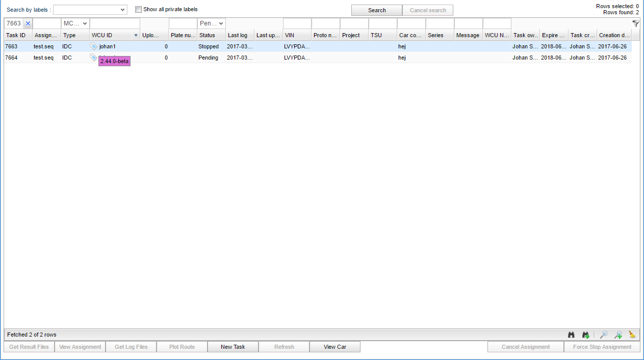644x360 pixels.
Task: Click the filter funnel icon
Action: [635, 23]
